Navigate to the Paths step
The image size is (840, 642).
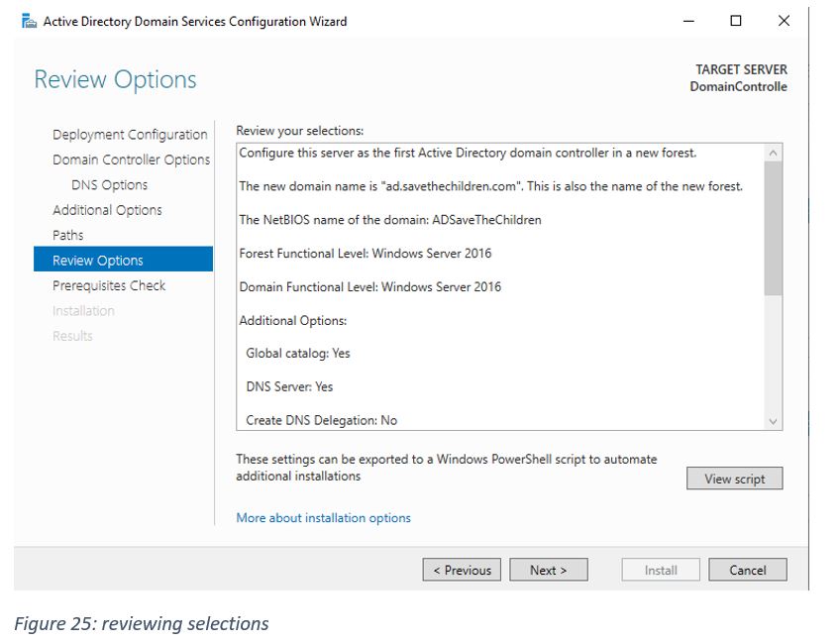click(x=68, y=235)
